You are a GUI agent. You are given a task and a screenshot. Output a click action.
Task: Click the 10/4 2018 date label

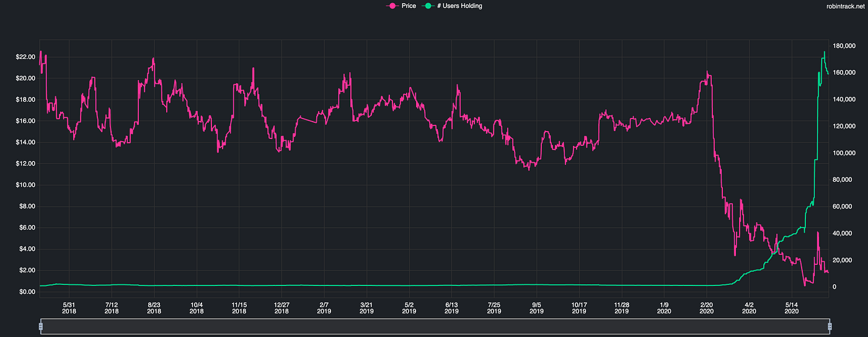[197, 308]
